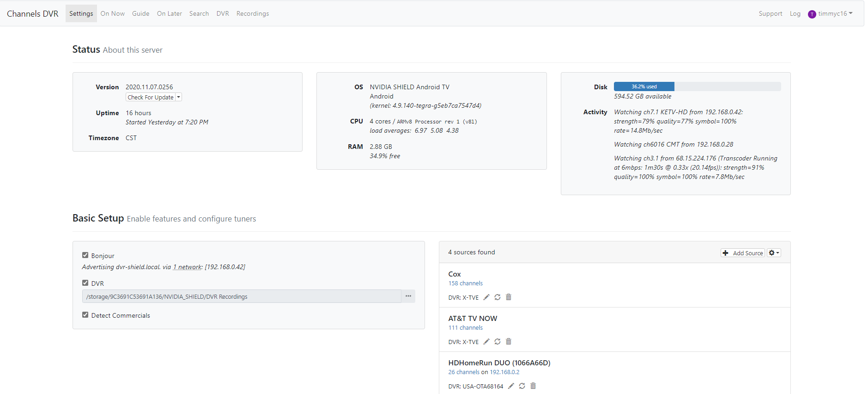
Task: Click the Add Source button
Action: point(743,253)
